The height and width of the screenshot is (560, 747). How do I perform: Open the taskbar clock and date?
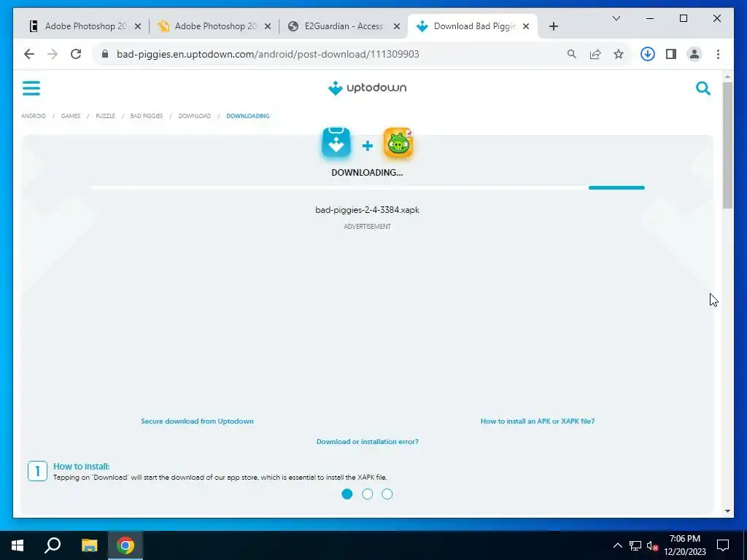click(685, 545)
